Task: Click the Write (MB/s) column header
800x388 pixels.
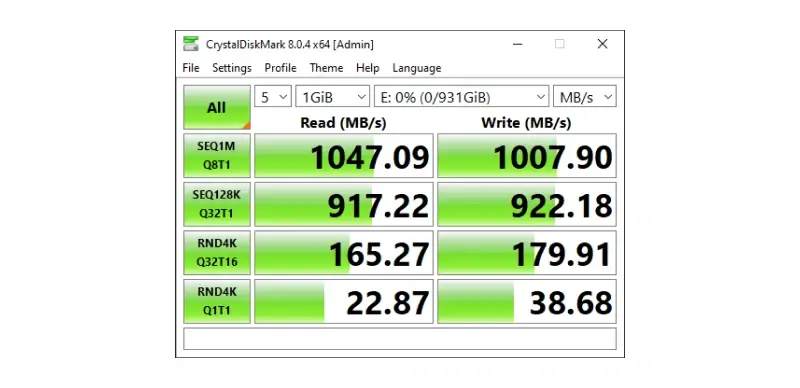Action: point(526,123)
